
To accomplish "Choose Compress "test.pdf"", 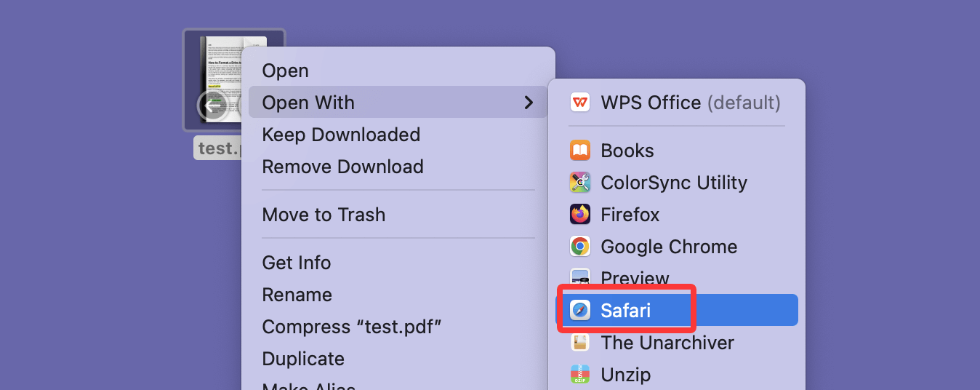I will click(x=398, y=327).
